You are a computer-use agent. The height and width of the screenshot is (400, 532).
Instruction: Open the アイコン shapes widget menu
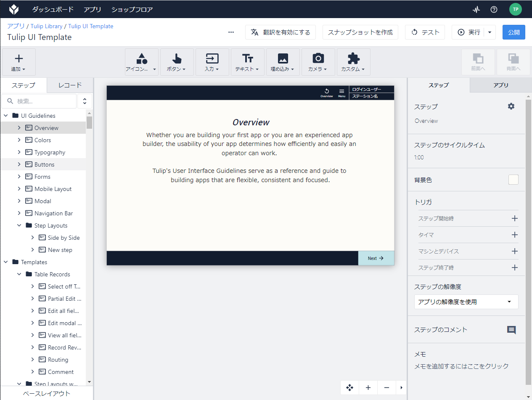pos(142,62)
